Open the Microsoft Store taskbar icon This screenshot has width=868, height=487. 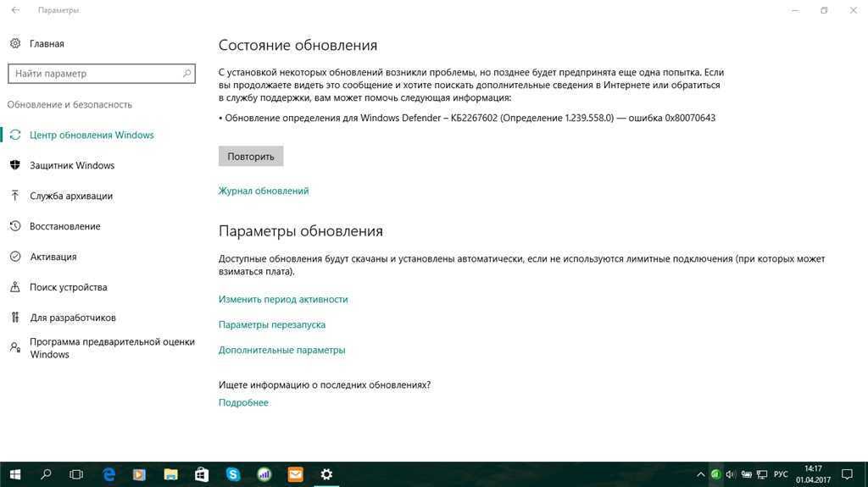click(x=202, y=474)
